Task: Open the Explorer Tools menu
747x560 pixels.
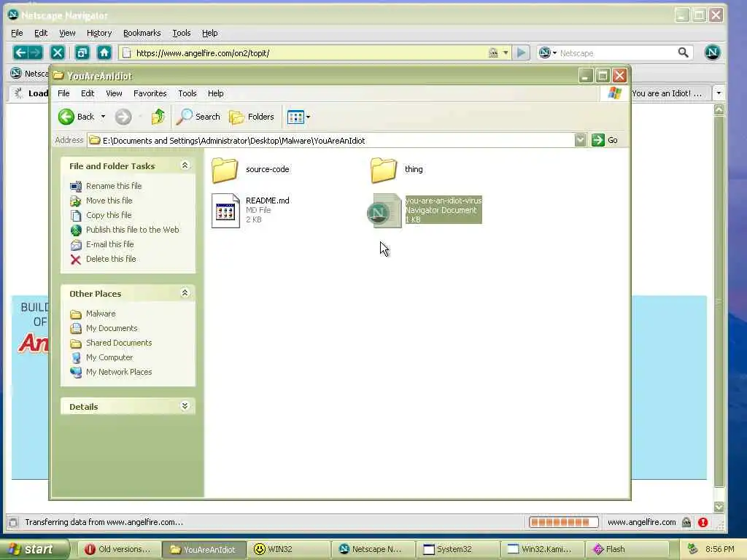Action: pos(187,93)
